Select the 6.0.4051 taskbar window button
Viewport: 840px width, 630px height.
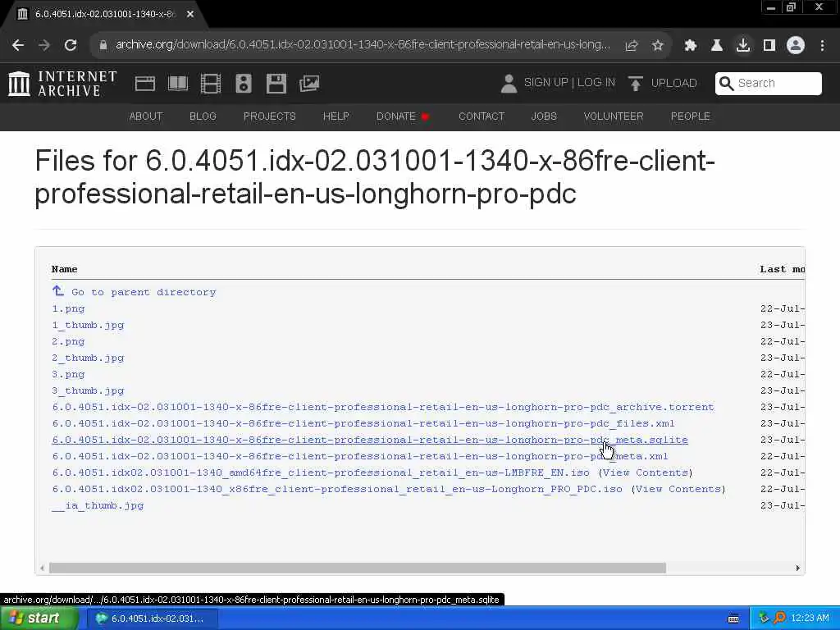point(152,619)
